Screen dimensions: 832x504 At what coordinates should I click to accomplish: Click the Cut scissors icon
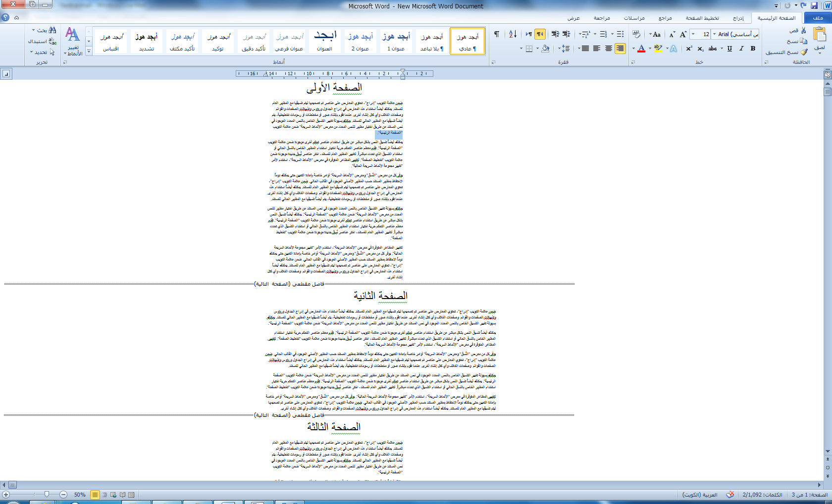[x=804, y=31]
